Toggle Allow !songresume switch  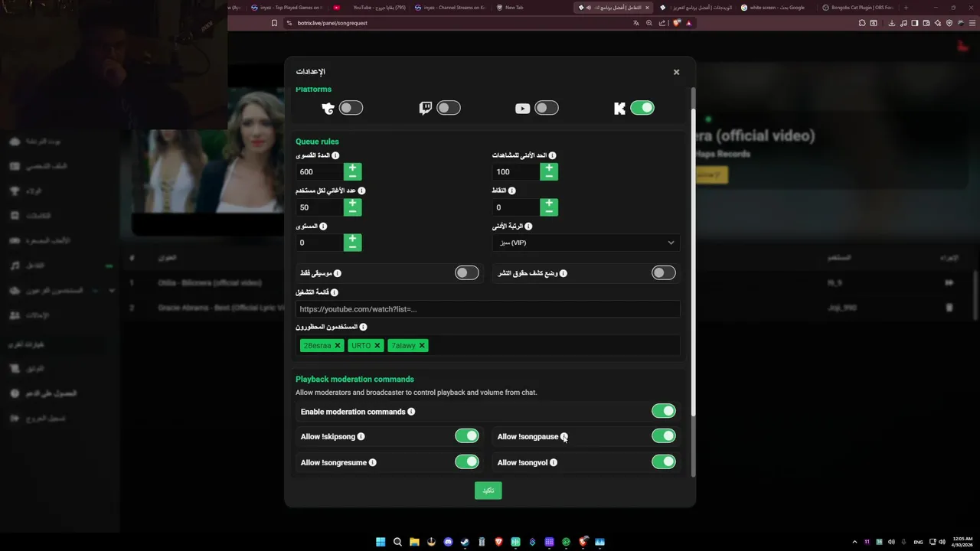click(466, 461)
